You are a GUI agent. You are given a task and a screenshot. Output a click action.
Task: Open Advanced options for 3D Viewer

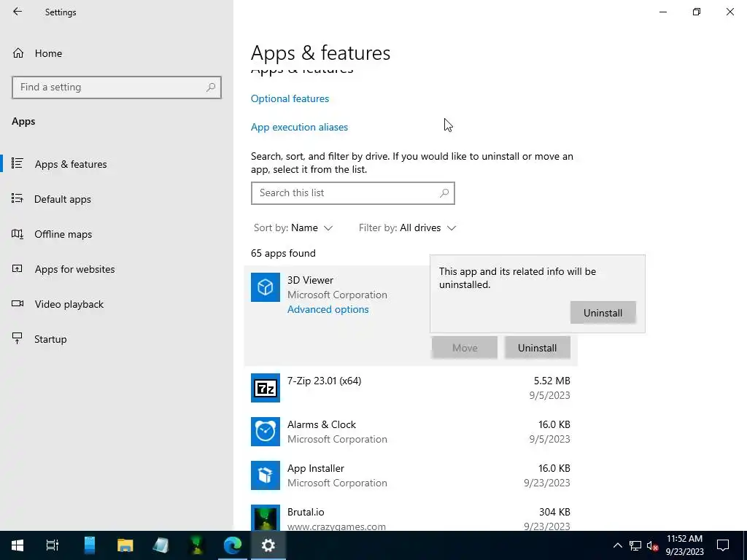[x=328, y=309]
